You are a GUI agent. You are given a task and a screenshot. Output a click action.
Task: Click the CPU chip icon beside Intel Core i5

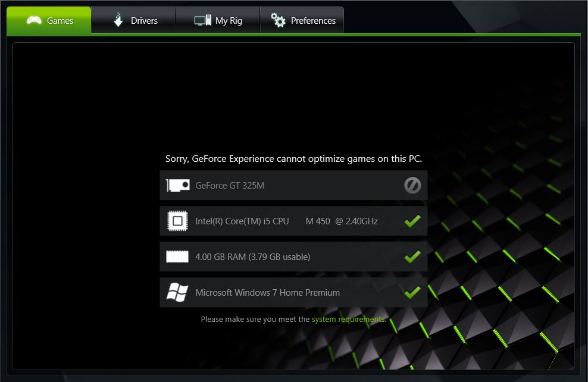[177, 221]
